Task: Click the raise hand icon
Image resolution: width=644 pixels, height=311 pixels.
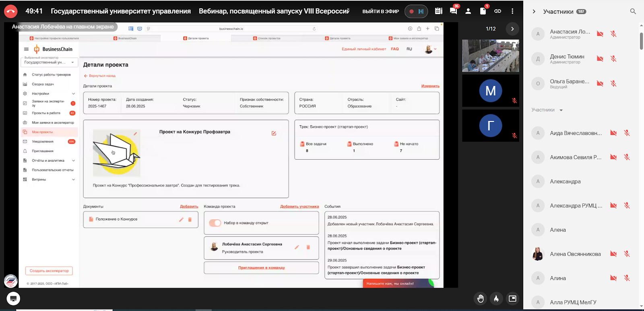Action: pyautogui.click(x=480, y=299)
